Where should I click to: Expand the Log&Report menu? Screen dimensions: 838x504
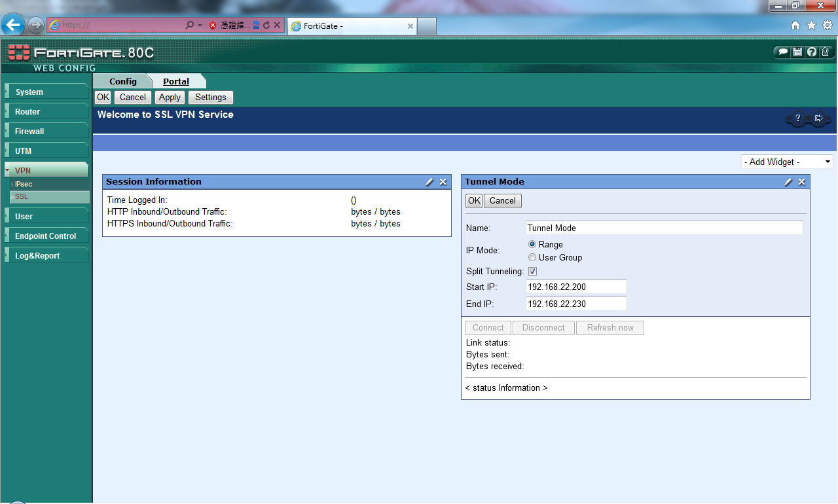coord(46,256)
